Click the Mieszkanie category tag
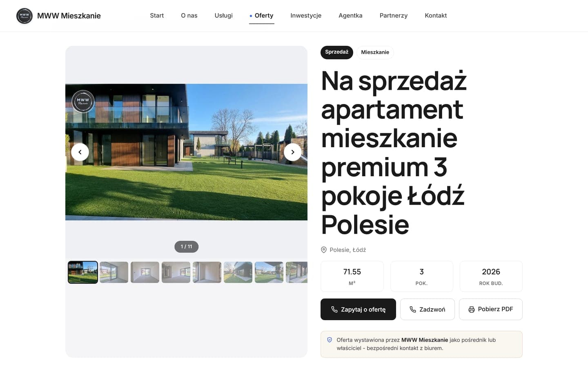 pyautogui.click(x=375, y=52)
